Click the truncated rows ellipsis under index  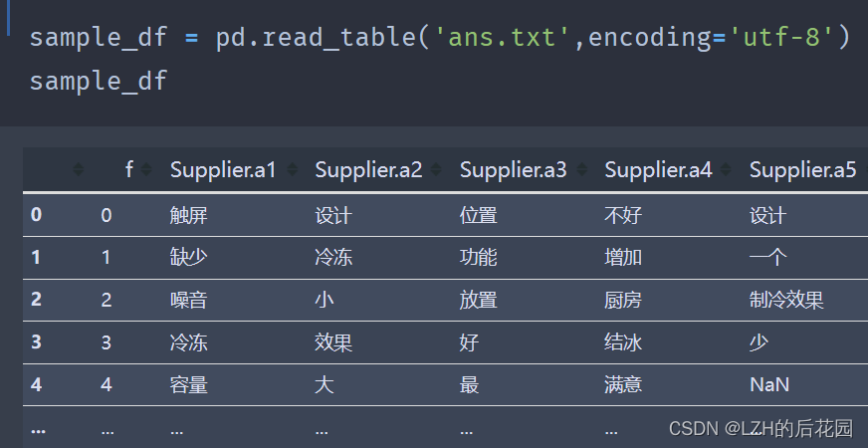coord(38,428)
